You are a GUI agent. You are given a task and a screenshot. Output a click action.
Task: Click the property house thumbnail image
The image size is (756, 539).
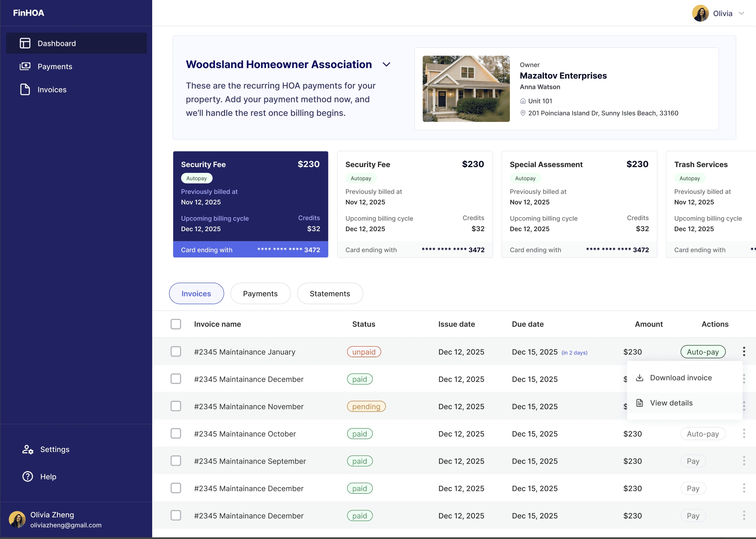click(466, 89)
